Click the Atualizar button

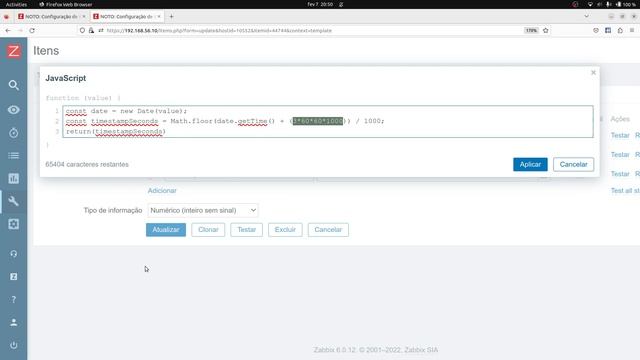tap(166, 230)
